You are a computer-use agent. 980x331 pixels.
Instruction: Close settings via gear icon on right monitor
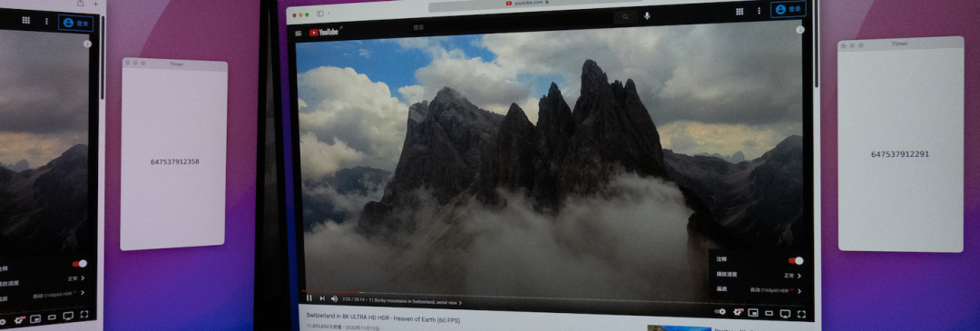click(x=738, y=312)
